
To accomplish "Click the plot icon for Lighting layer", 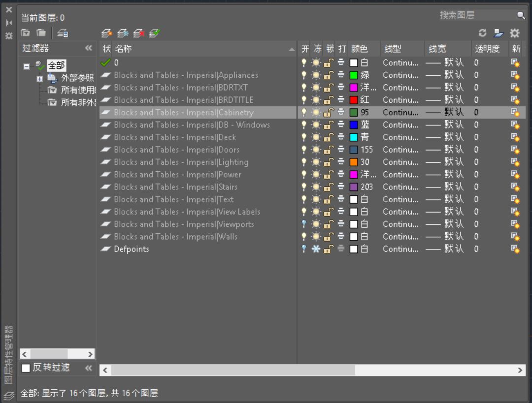I will (x=341, y=162).
